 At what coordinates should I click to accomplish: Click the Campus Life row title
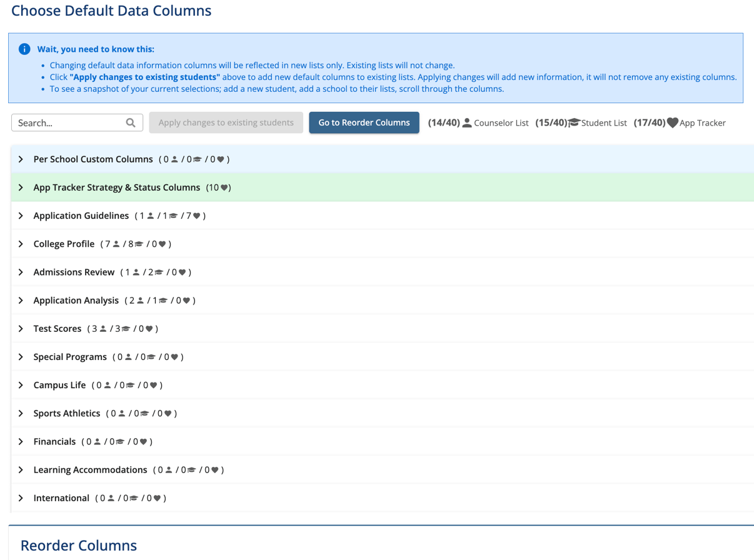click(x=59, y=385)
